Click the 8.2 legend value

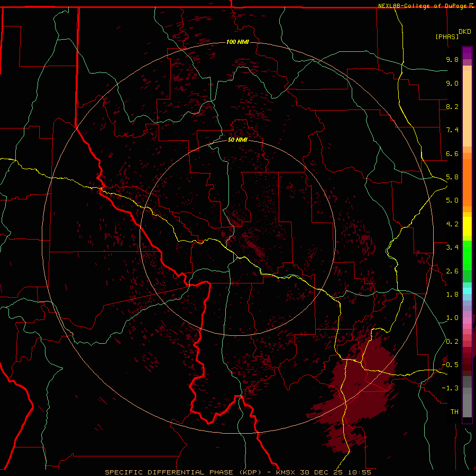[452, 106]
